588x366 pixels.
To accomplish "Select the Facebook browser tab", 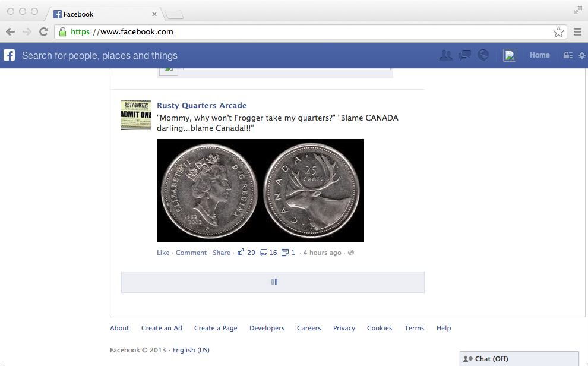I will 105,14.
